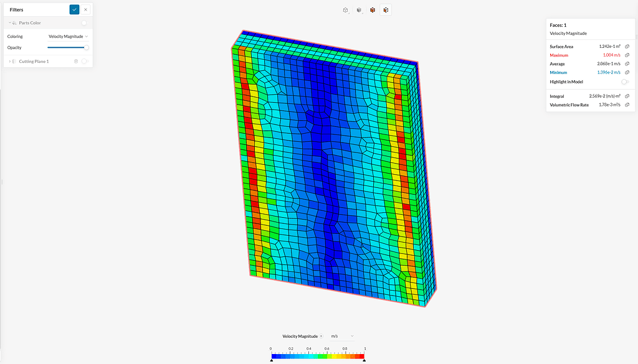Enable the Parts Color filter toggle

[x=85, y=22]
